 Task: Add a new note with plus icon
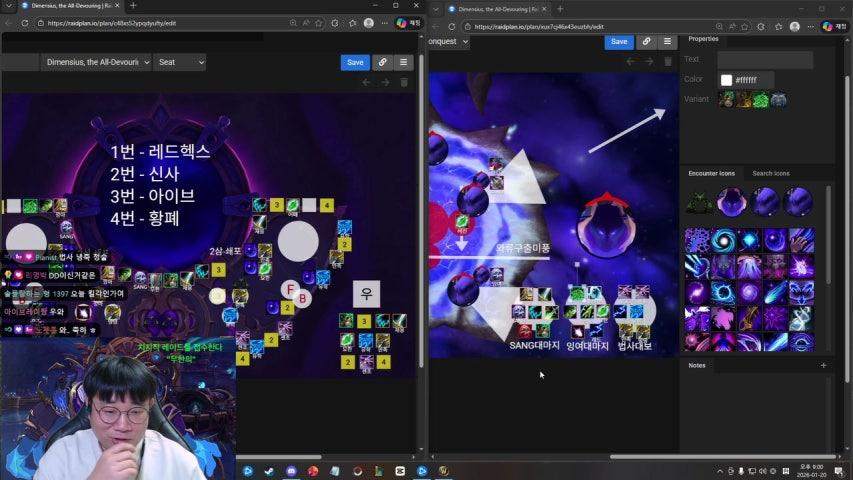823,366
